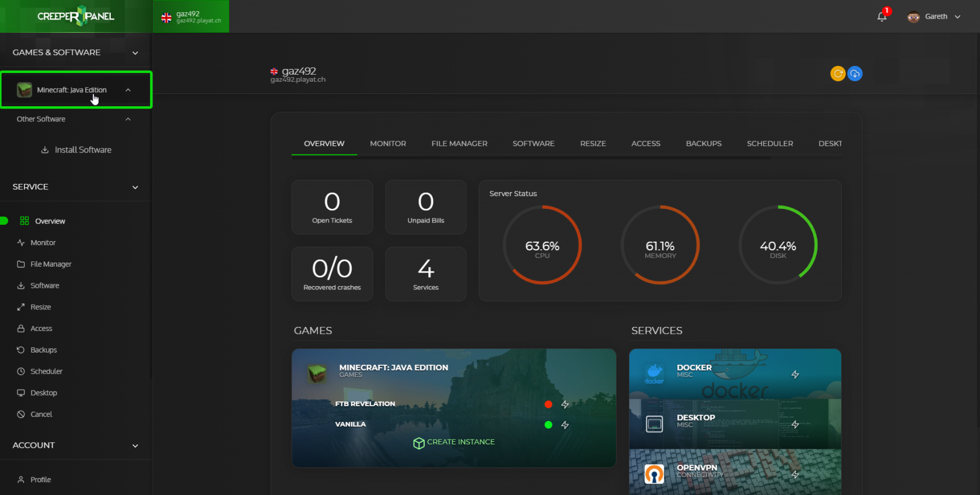Click the Scheduler clock icon in sidebar
Viewport: 980px width, 495px height.
coord(21,371)
